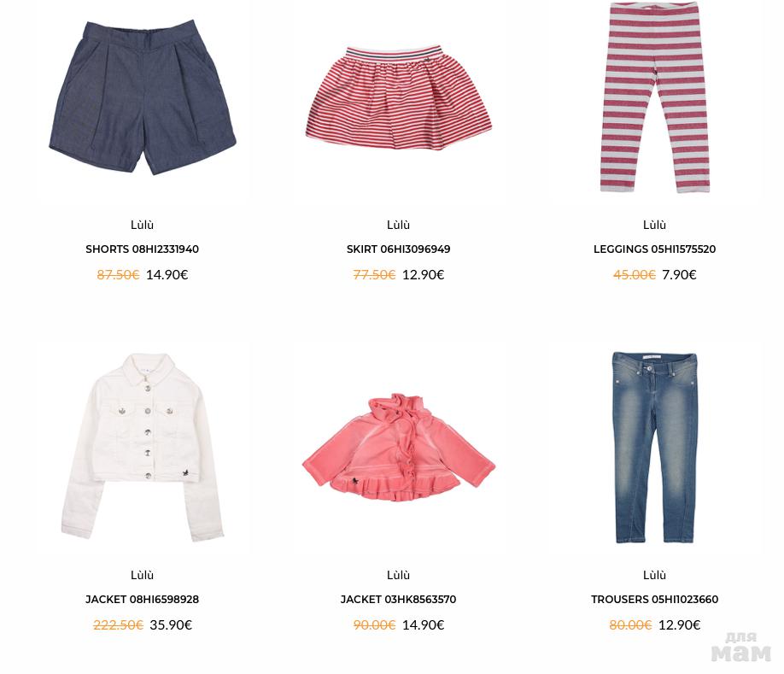The height and width of the screenshot is (674, 784).
Task: View the pink ruffled jacket image
Action: (399, 448)
